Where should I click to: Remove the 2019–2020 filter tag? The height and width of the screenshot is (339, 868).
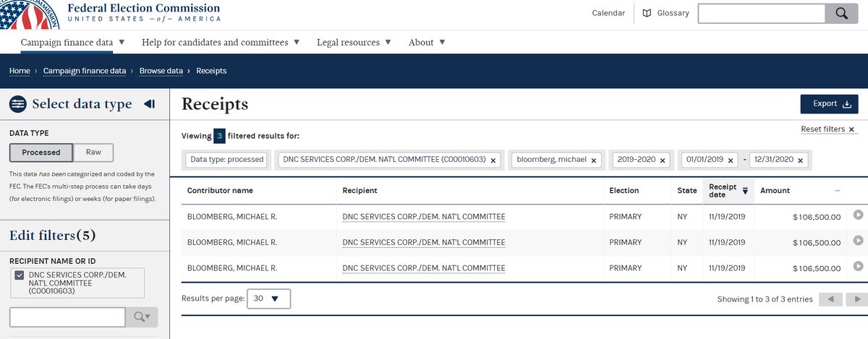663,160
